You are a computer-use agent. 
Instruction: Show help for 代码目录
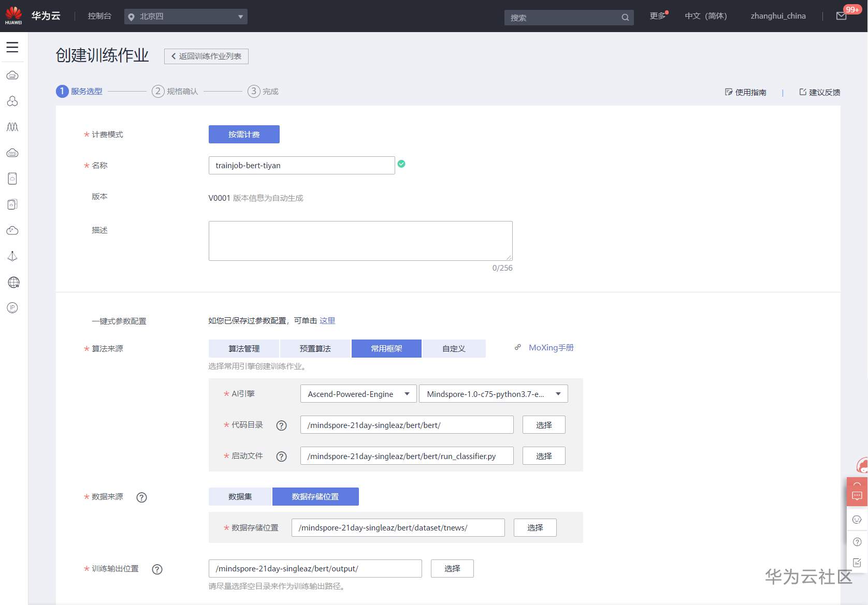[x=281, y=425]
